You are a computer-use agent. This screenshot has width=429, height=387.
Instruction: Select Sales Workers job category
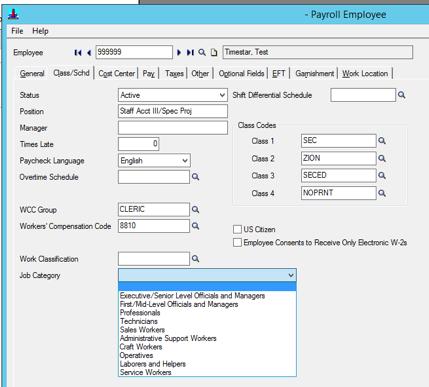click(207, 330)
